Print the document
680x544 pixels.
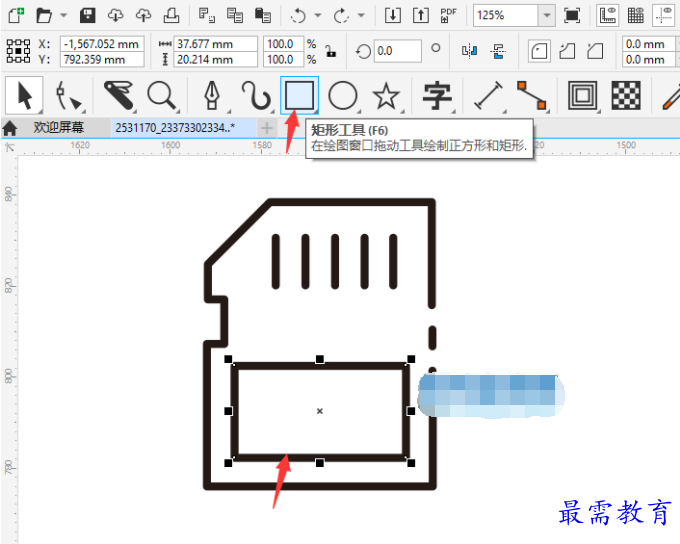171,16
